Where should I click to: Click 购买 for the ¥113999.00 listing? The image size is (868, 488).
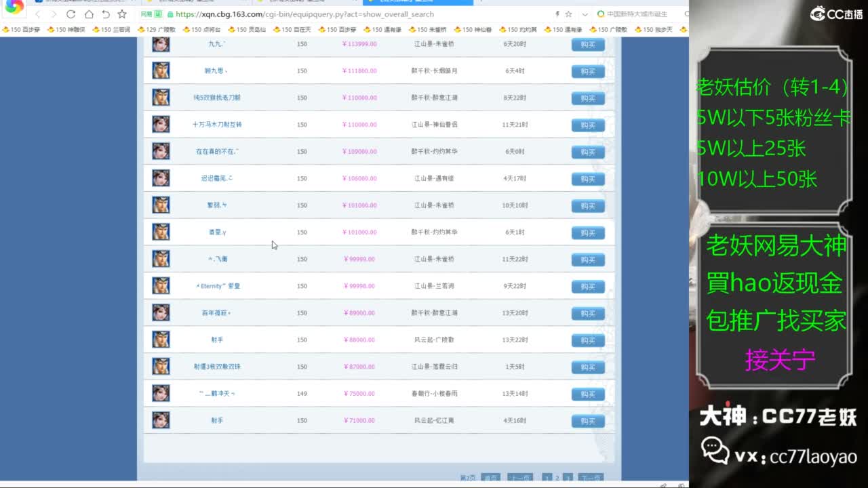587,45
